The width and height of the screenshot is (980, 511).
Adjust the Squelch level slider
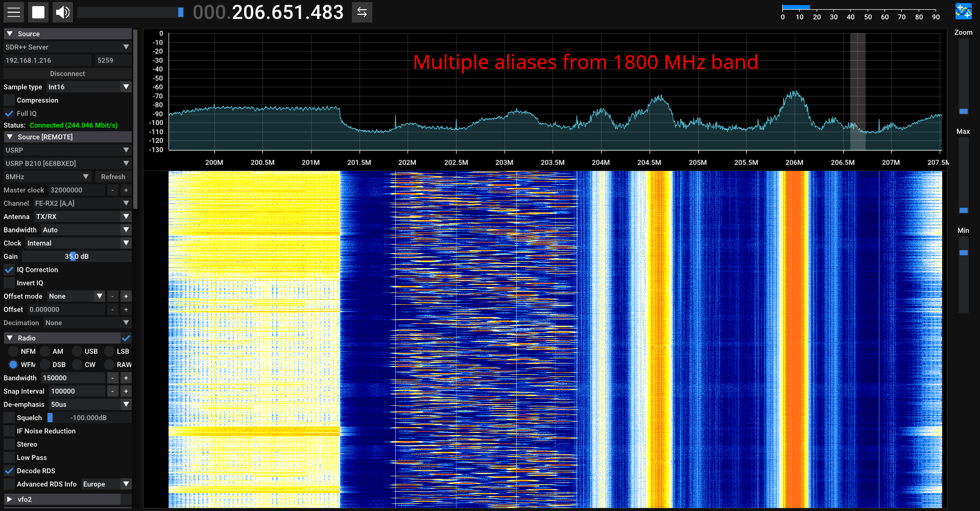89,418
